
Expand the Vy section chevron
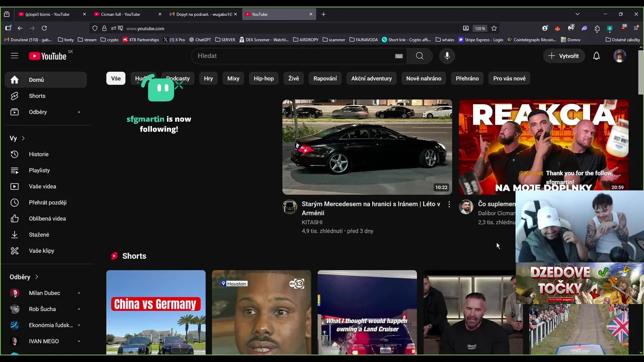(23, 138)
